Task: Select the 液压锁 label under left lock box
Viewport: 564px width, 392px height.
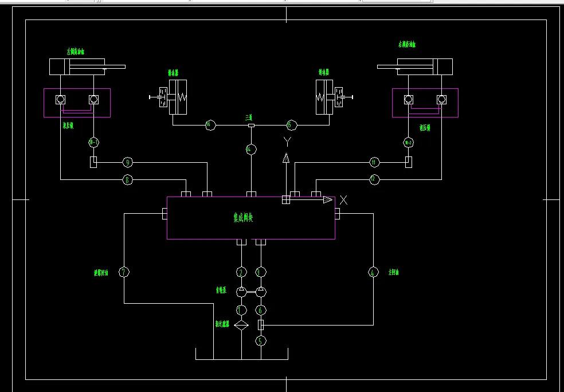Action: 68,126
